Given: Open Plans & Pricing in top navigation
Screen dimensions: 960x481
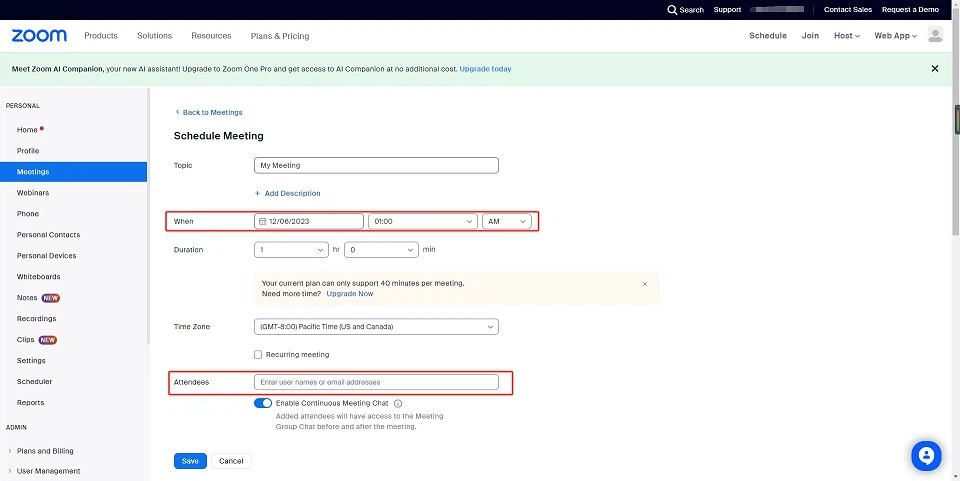Looking at the screenshot, I should [x=280, y=36].
